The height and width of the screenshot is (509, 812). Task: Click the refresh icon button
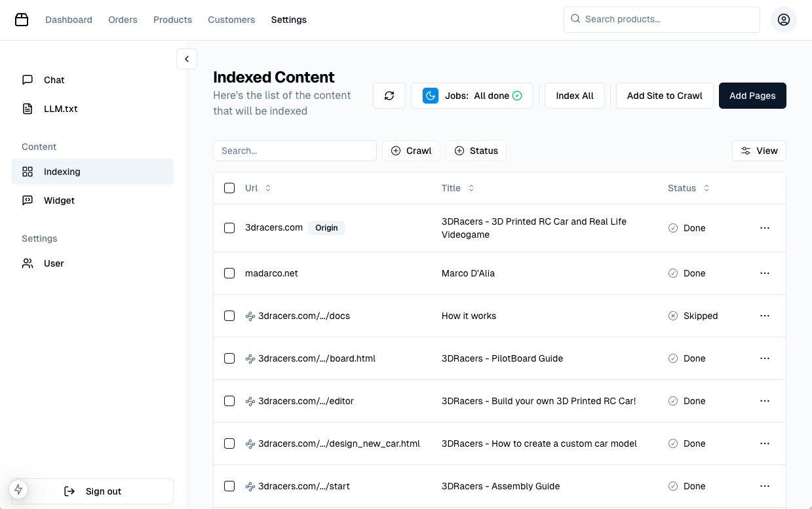pos(389,96)
